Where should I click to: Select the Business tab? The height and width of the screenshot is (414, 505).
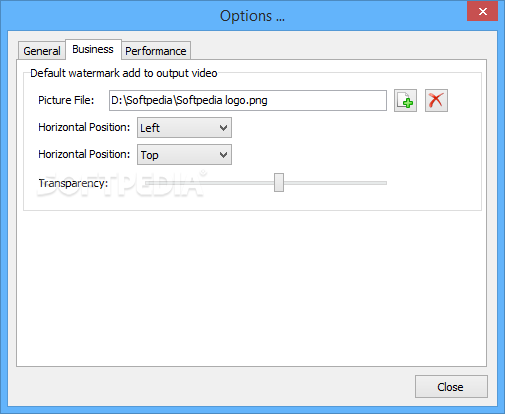pos(93,49)
